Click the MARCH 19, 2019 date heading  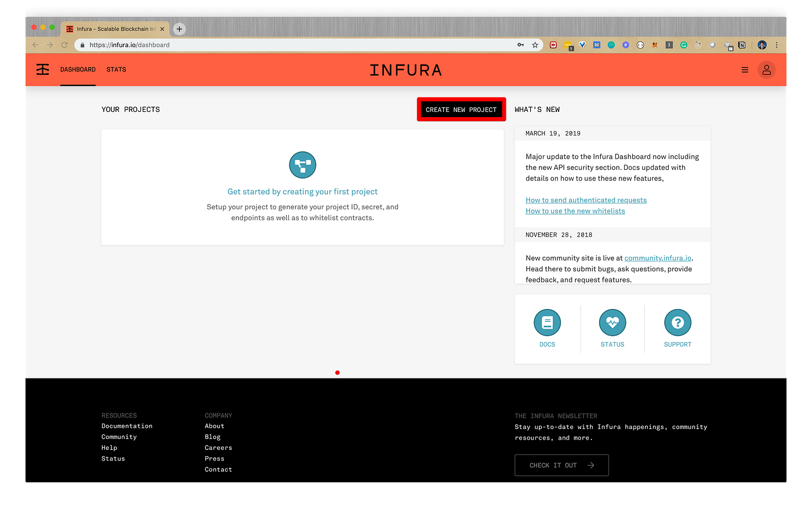click(553, 133)
